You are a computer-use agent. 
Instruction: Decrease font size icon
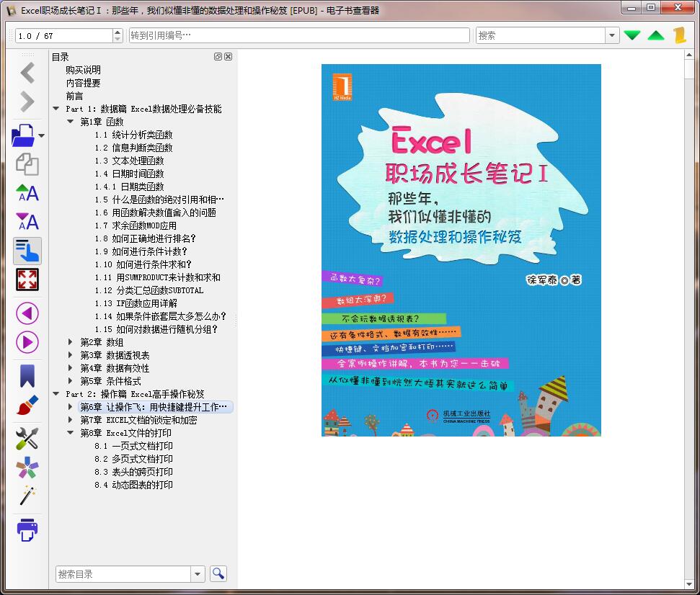(x=27, y=222)
